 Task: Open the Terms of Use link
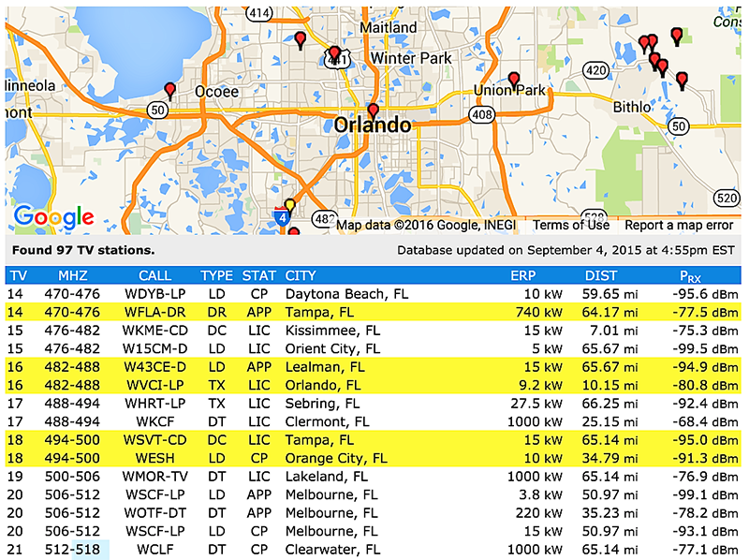(571, 225)
